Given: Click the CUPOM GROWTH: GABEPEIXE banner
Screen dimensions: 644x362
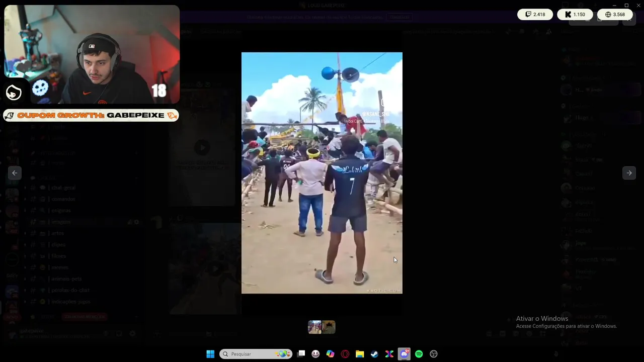Looking at the screenshot, I should [91, 116].
